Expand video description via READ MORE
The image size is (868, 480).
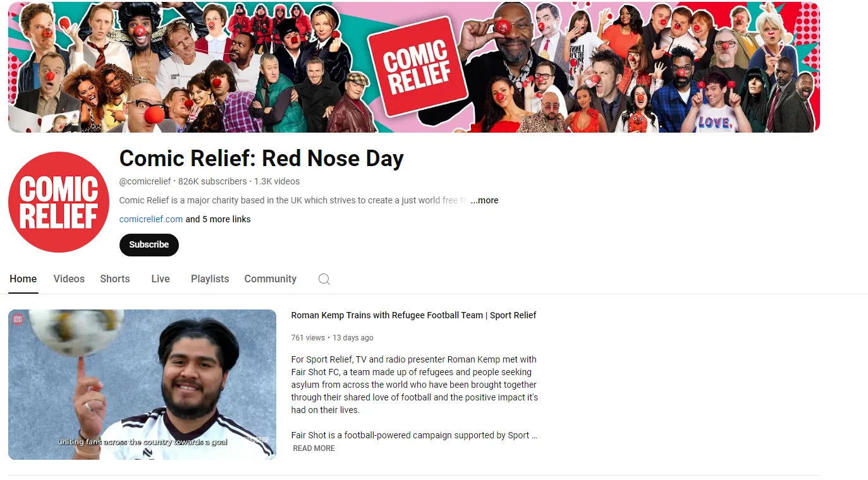point(314,448)
